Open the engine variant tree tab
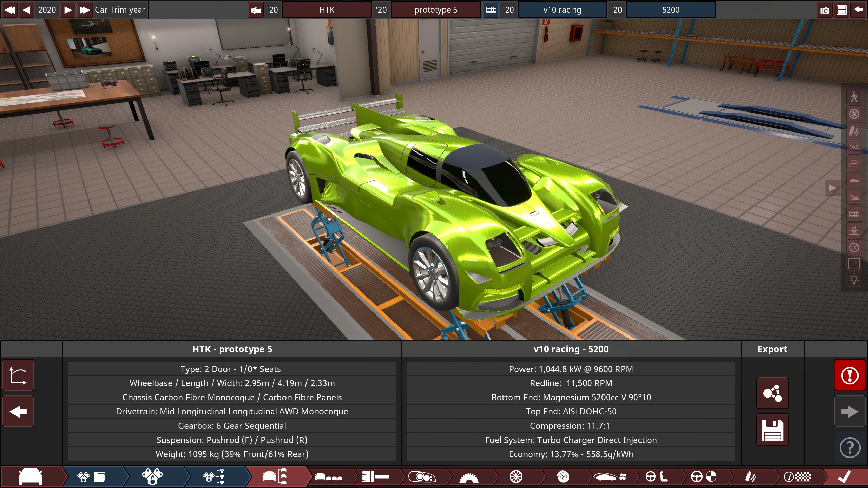868x488 pixels. (x=214, y=477)
